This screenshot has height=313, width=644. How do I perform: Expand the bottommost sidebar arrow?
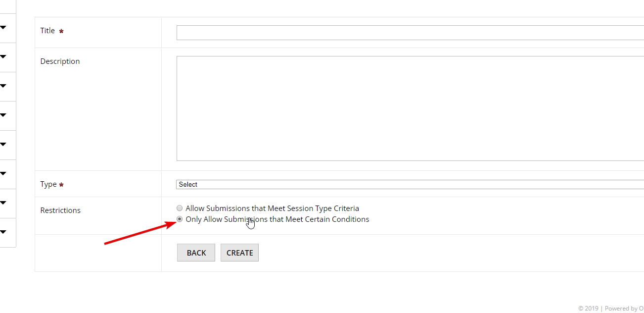3,232
